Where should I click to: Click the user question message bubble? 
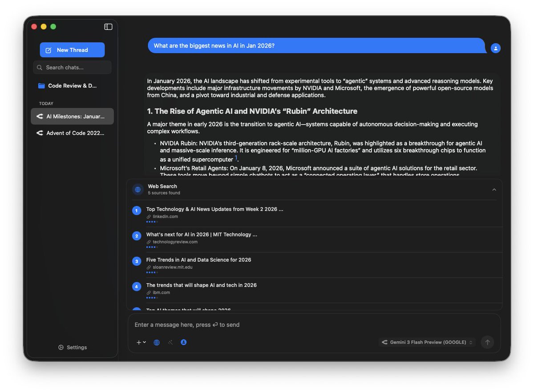[317, 46]
